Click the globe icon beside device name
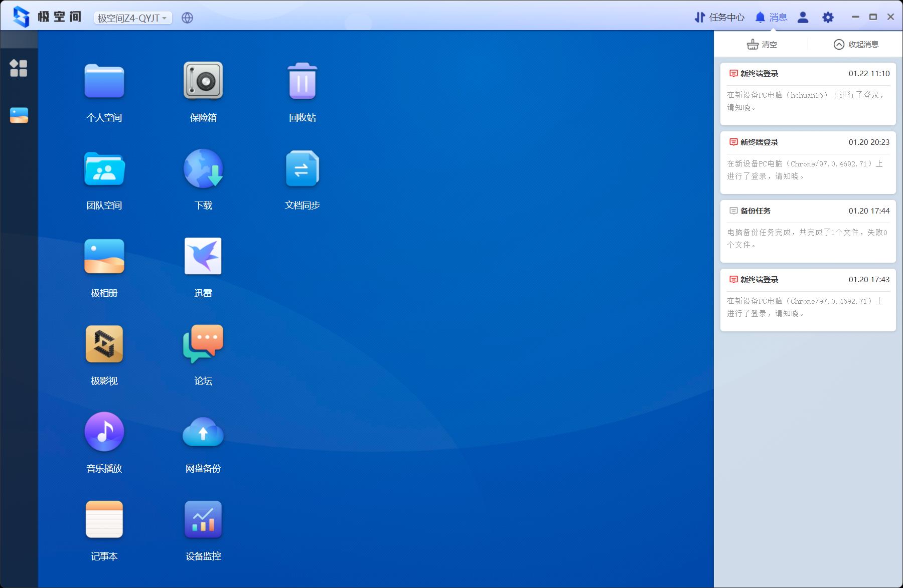 [187, 18]
